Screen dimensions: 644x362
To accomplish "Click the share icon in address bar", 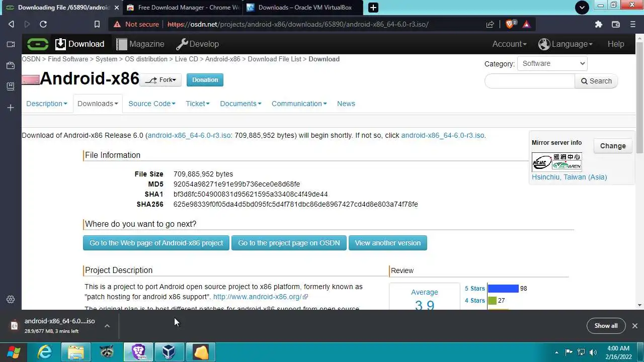I will click(x=490, y=24).
